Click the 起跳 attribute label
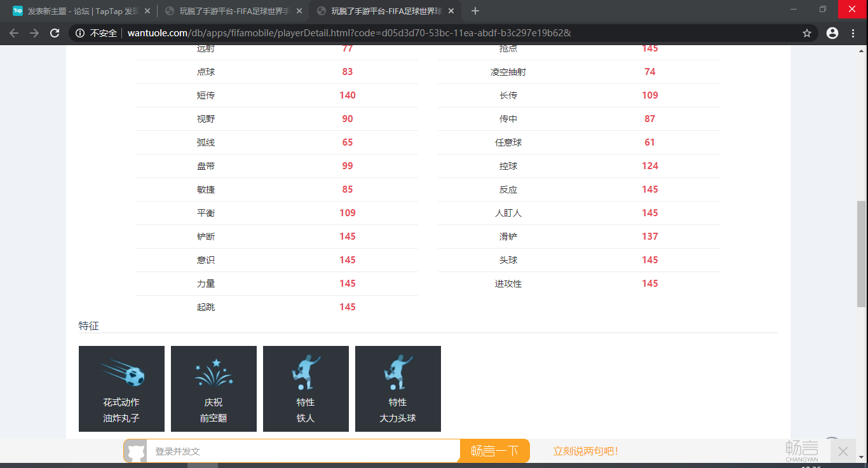The height and width of the screenshot is (468, 868). coord(206,307)
